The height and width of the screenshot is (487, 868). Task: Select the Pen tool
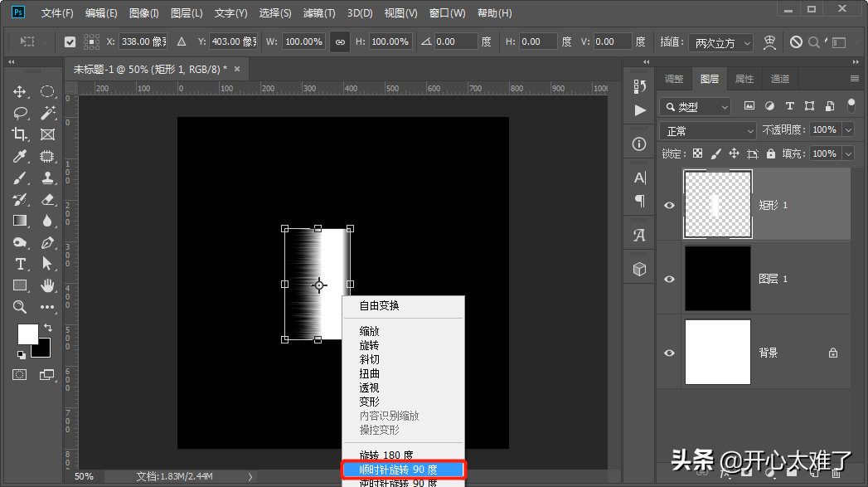[47, 242]
